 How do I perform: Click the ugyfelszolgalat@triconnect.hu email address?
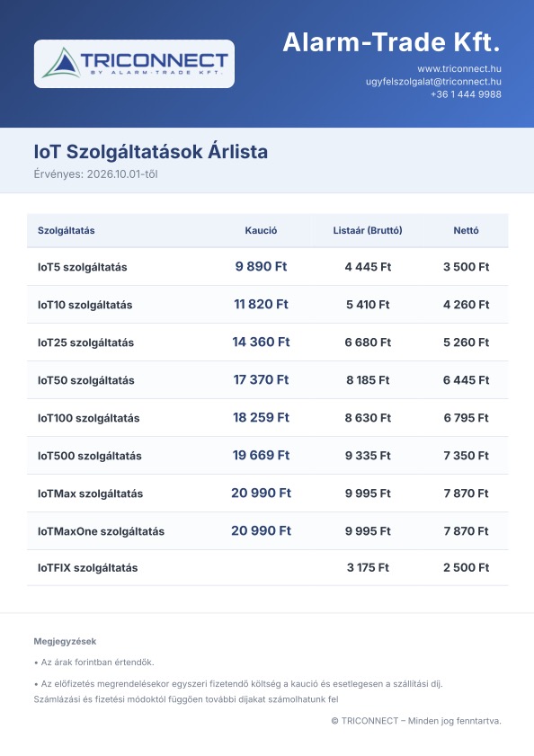pos(433,82)
